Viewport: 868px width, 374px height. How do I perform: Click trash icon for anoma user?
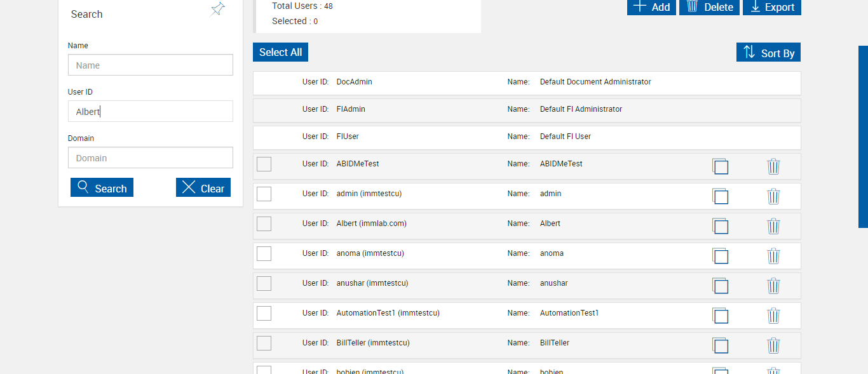[x=773, y=256]
